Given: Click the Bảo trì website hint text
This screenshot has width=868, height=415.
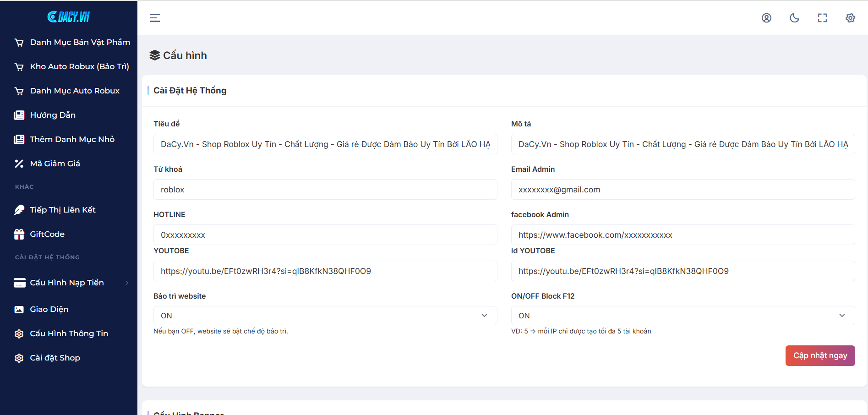Looking at the screenshot, I should (221, 331).
